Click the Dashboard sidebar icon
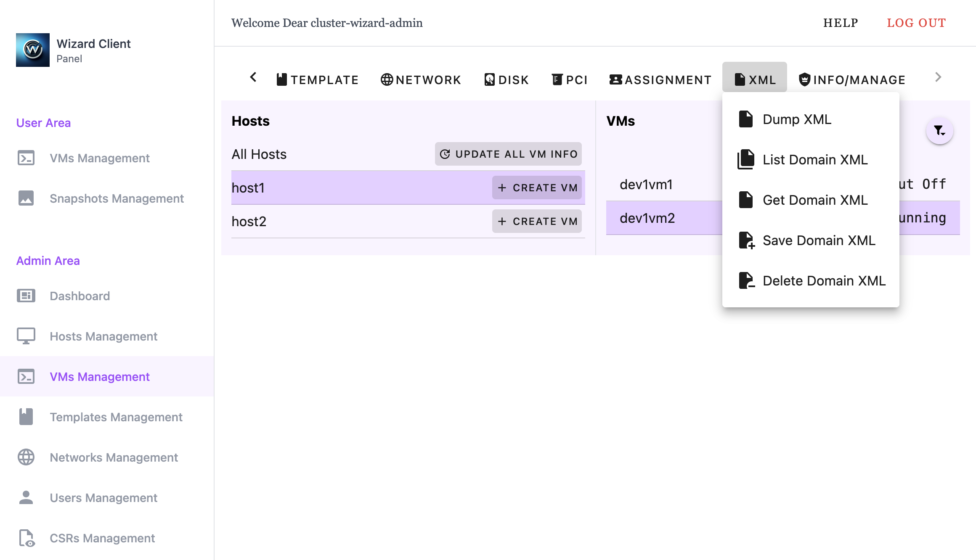The height and width of the screenshot is (560, 976). (26, 296)
